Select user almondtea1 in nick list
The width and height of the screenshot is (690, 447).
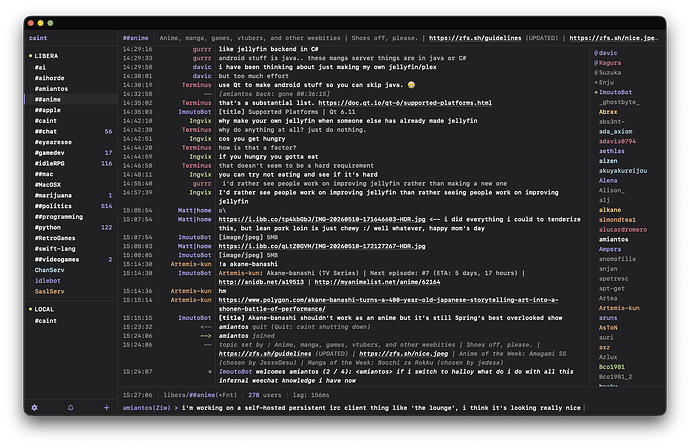pos(617,220)
